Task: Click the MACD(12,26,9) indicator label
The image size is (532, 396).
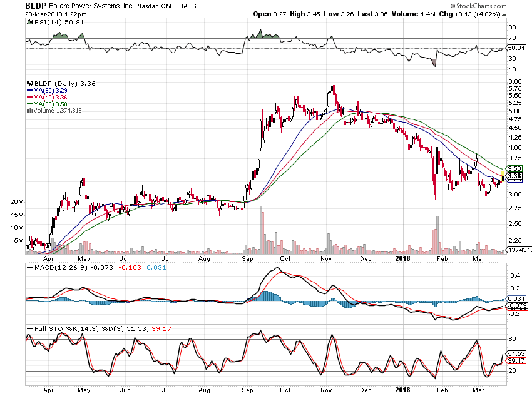Action: 61,268
